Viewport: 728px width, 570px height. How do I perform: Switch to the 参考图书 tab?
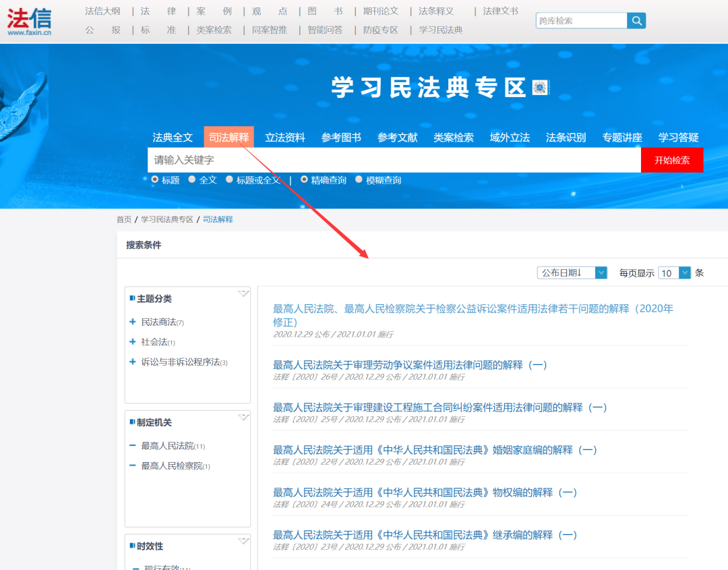click(341, 138)
